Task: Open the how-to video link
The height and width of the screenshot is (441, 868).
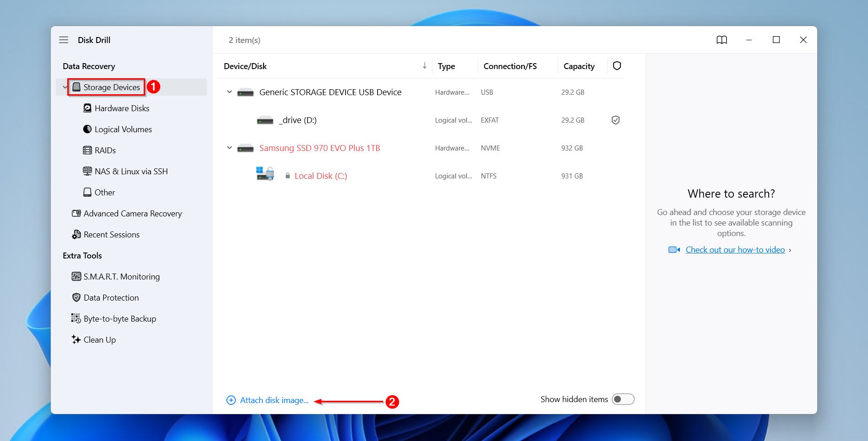Action: coord(734,249)
